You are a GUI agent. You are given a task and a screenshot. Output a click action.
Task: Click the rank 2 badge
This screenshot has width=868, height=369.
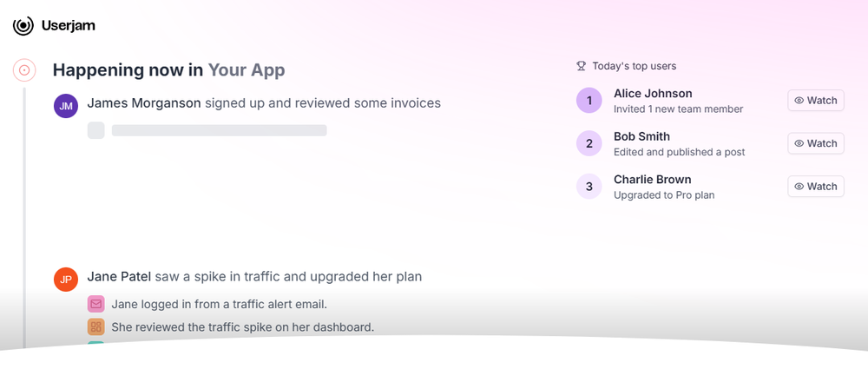tap(589, 143)
